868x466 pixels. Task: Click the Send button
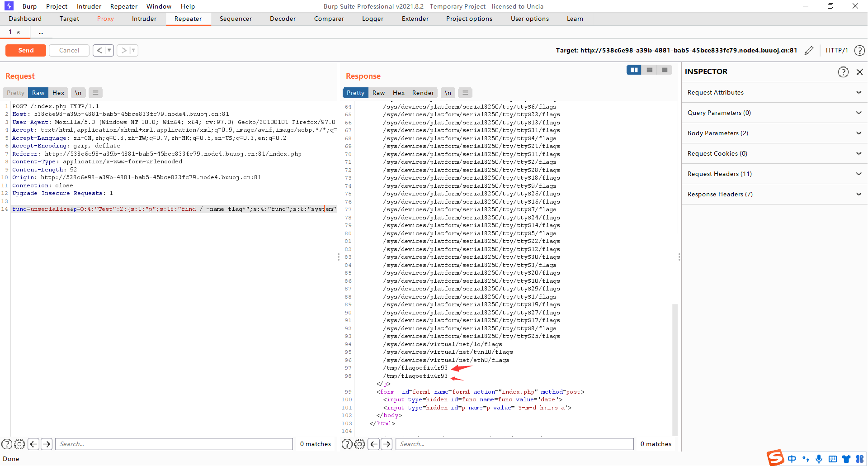(x=25, y=50)
